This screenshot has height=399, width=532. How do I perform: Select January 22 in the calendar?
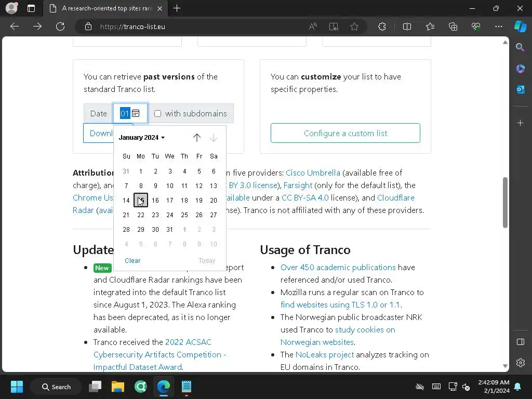141,215
